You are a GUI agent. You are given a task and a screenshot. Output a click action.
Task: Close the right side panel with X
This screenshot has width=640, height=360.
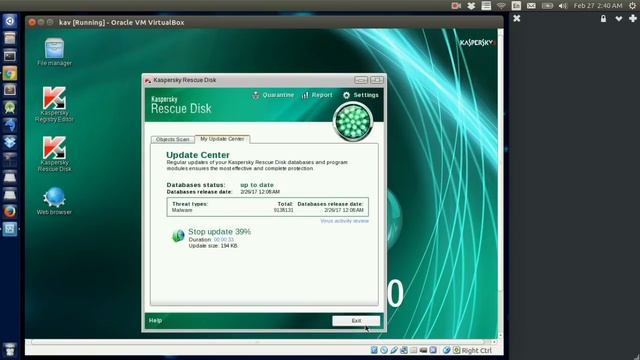click(x=517, y=18)
